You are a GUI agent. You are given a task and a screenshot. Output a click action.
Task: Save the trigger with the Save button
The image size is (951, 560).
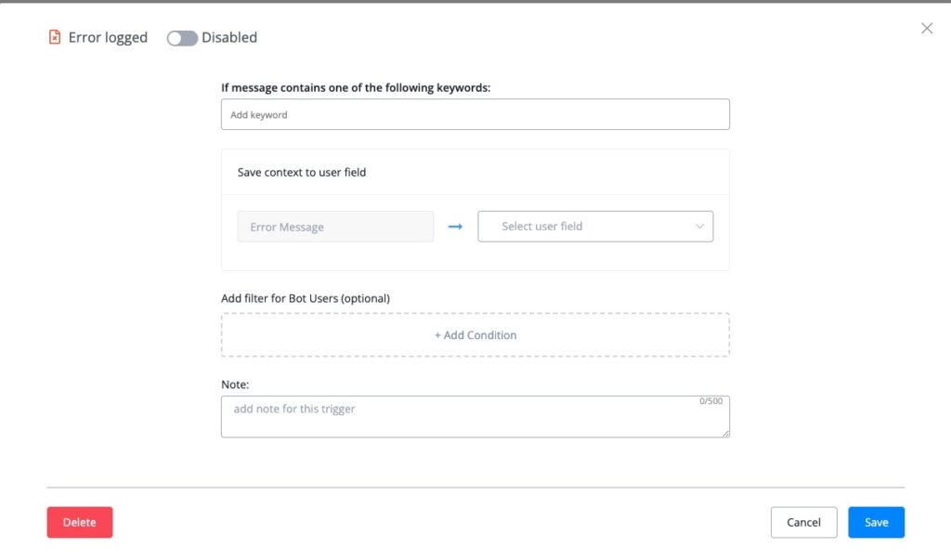[x=876, y=523]
